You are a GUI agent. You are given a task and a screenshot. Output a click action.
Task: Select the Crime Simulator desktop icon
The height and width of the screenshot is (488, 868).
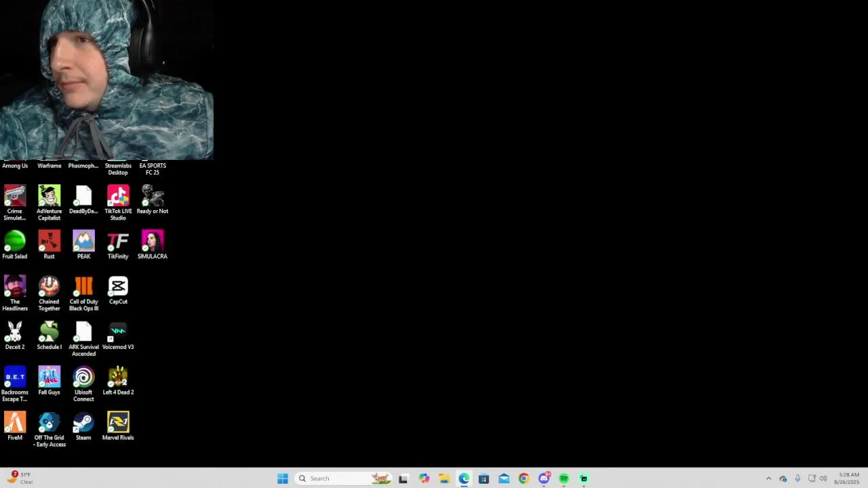(15, 203)
